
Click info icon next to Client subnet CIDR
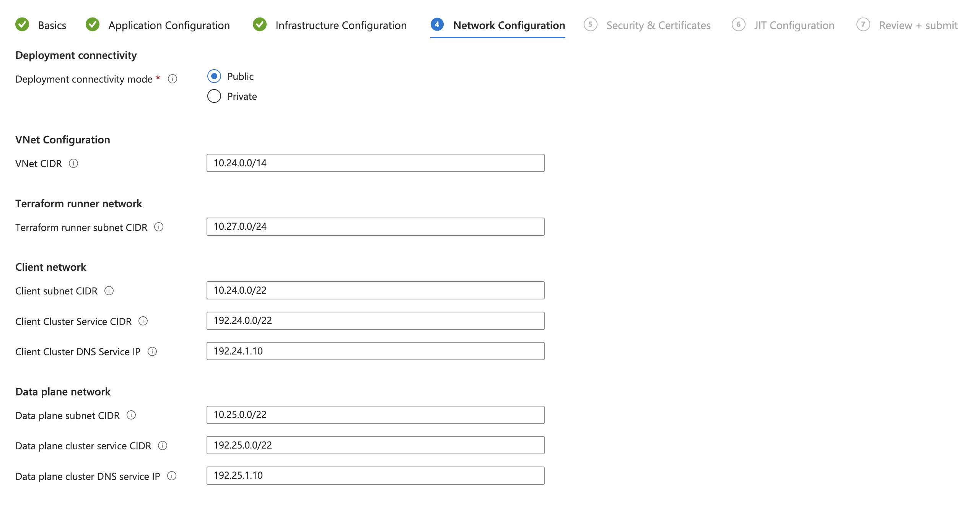(109, 291)
